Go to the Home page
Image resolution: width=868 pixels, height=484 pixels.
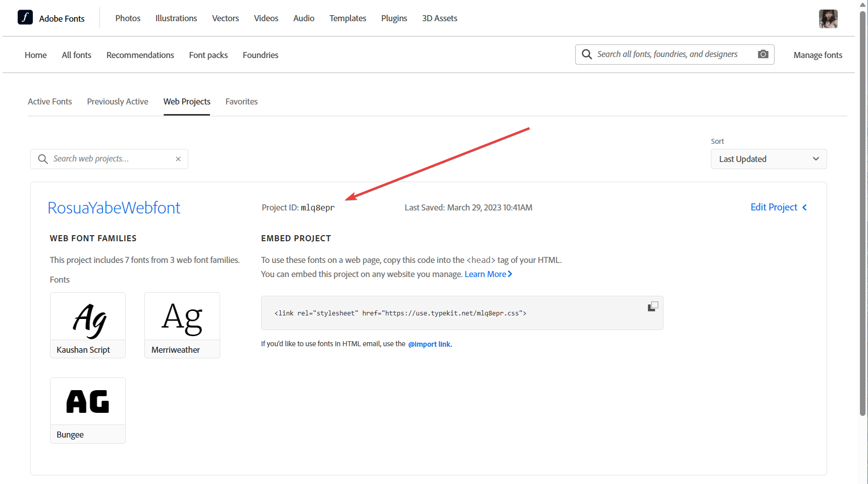(x=36, y=55)
